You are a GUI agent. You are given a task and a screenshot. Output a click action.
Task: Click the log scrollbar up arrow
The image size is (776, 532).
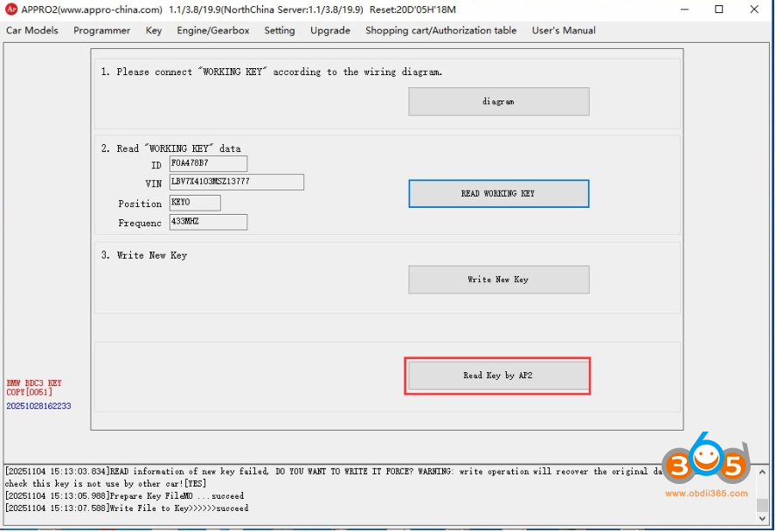tap(761, 470)
